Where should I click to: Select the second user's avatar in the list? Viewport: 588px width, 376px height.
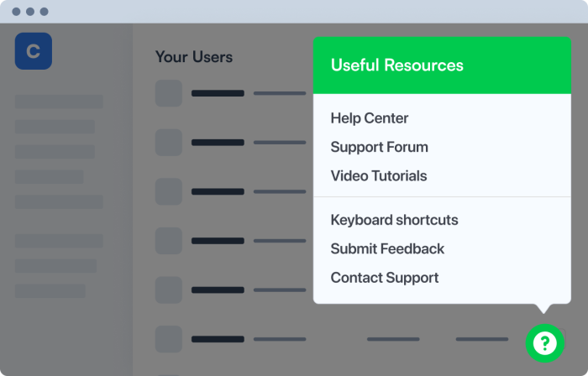coord(169,143)
